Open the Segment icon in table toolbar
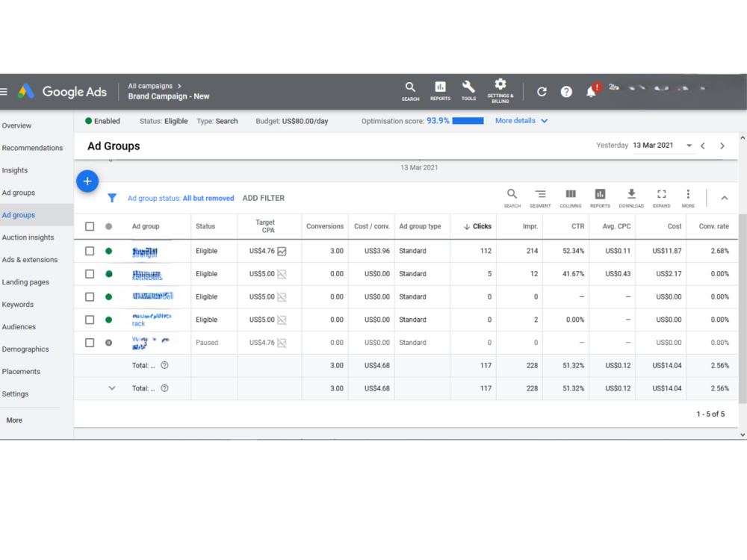 [x=540, y=198]
